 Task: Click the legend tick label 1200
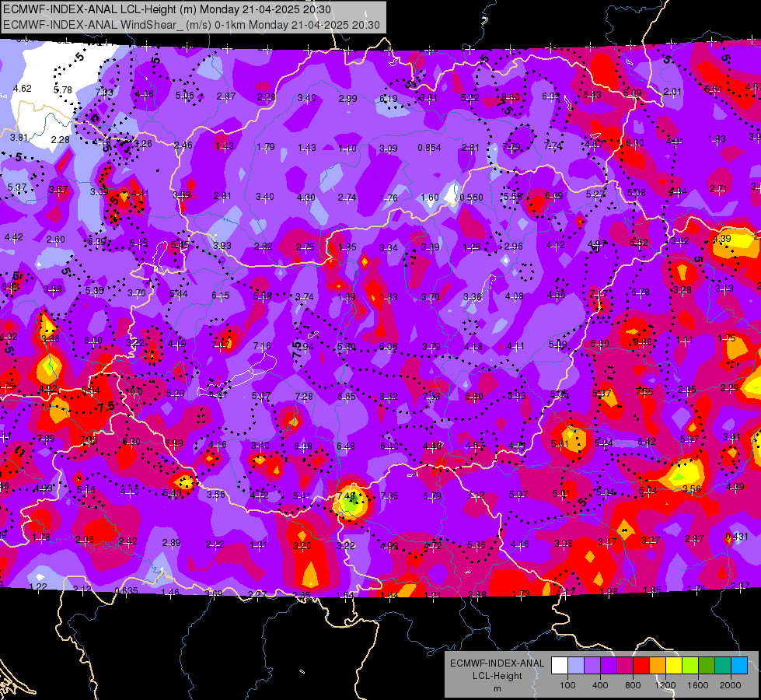[665, 685]
